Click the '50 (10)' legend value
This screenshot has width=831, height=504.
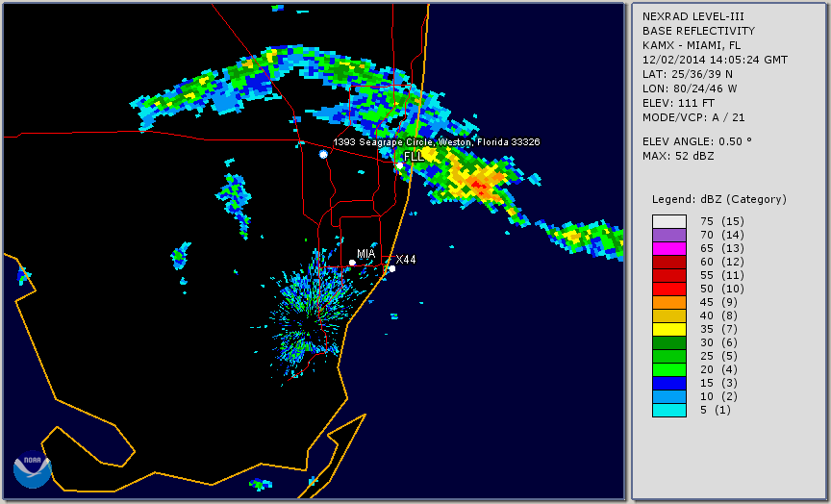pos(721,289)
